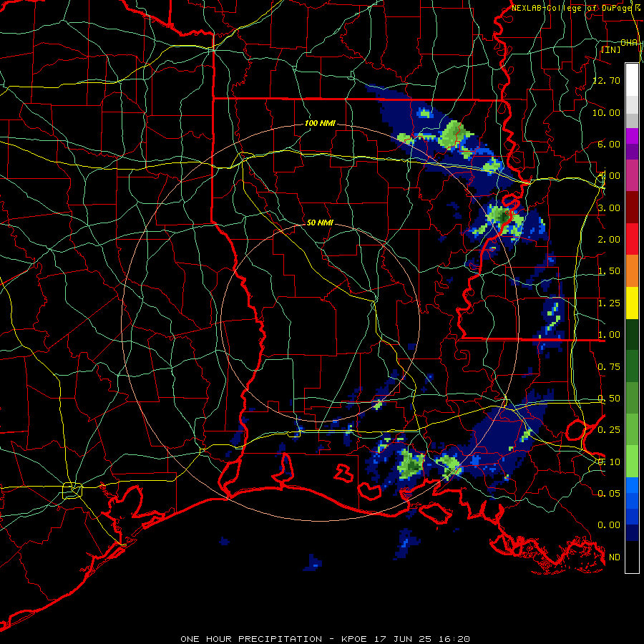Click the 0.25 legend value
The width and height of the screenshot is (644, 644).
[609, 430]
